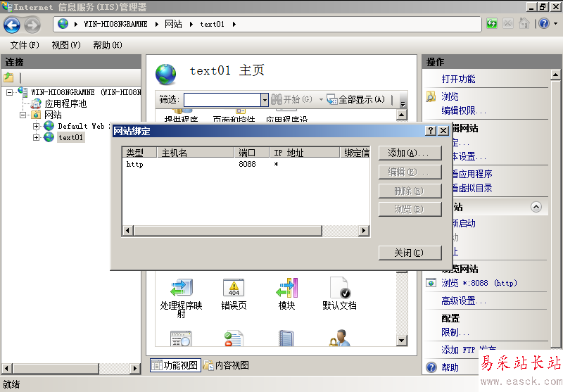Open dropdown arrow next to Start (开始)
Screen dimensions: 563x392
click(321, 99)
